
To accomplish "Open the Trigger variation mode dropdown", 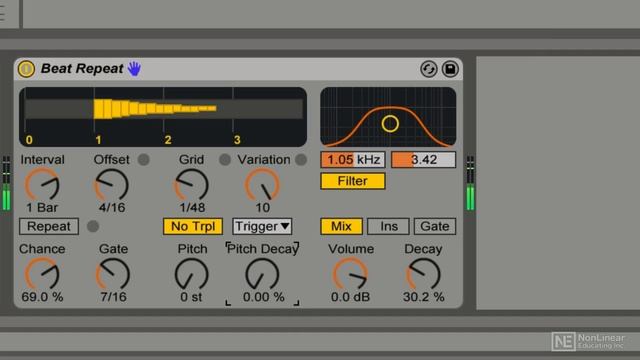I will (x=262, y=226).
